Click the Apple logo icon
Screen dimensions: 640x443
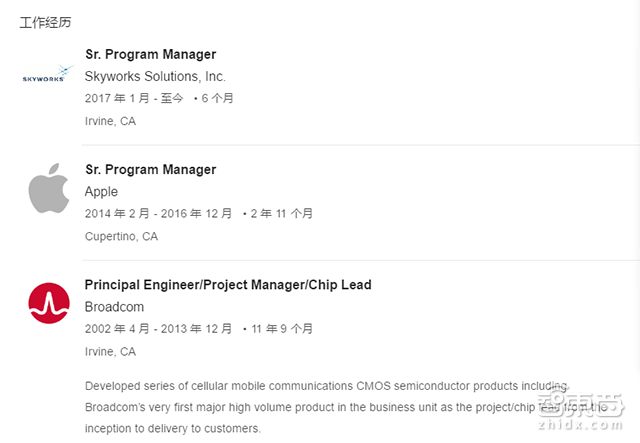[48, 190]
